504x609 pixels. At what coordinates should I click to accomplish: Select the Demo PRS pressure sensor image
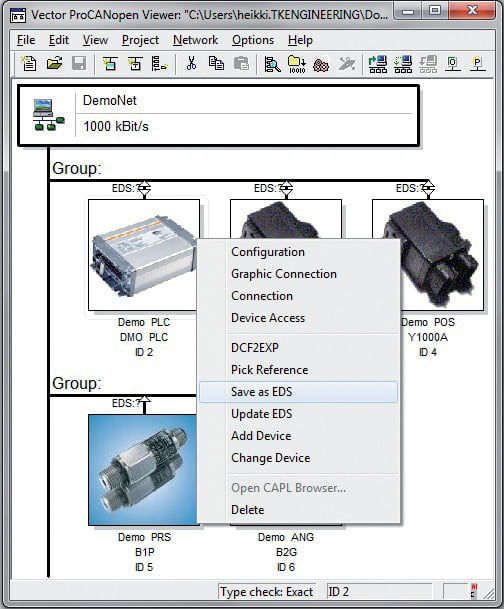(x=143, y=470)
